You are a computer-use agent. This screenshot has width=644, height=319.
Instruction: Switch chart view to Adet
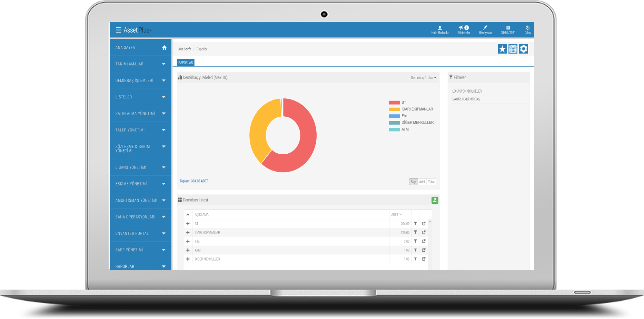[x=422, y=182]
